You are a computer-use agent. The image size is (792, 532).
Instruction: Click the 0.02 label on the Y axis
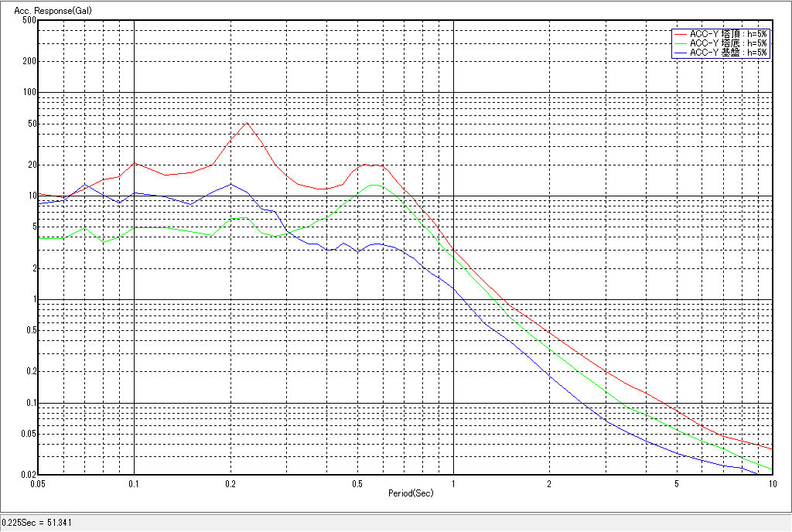click(x=27, y=475)
